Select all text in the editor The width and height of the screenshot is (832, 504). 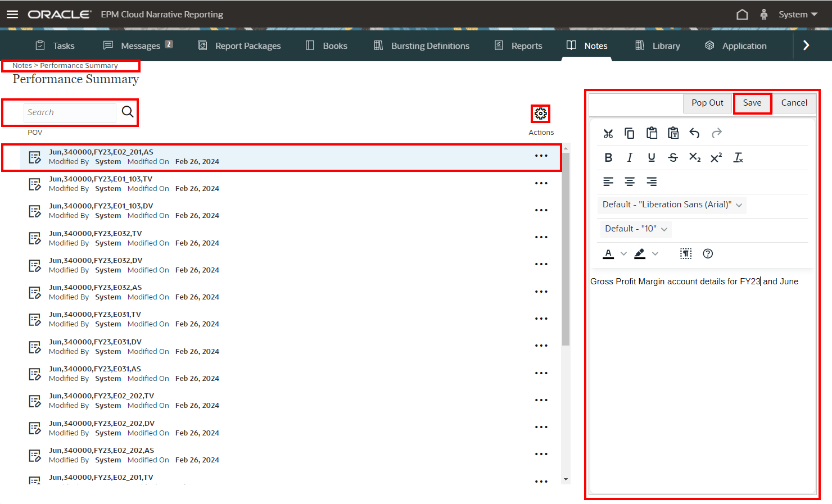(x=686, y=253)
